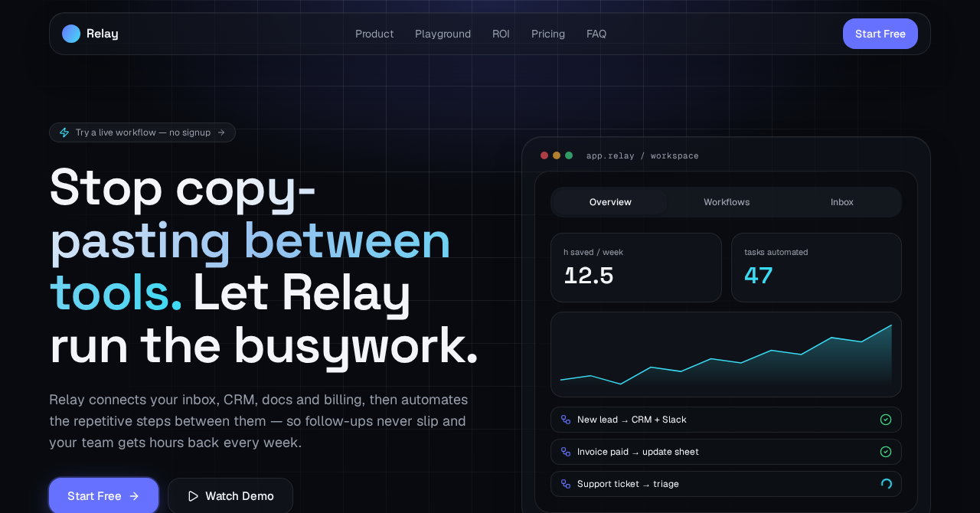Click the Relay logo circle icon
This screenshot has height=513, width=980.
pos(71,34)
